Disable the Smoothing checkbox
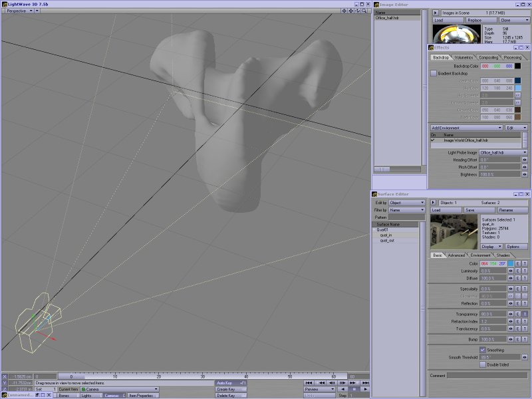 click(483, 350)
